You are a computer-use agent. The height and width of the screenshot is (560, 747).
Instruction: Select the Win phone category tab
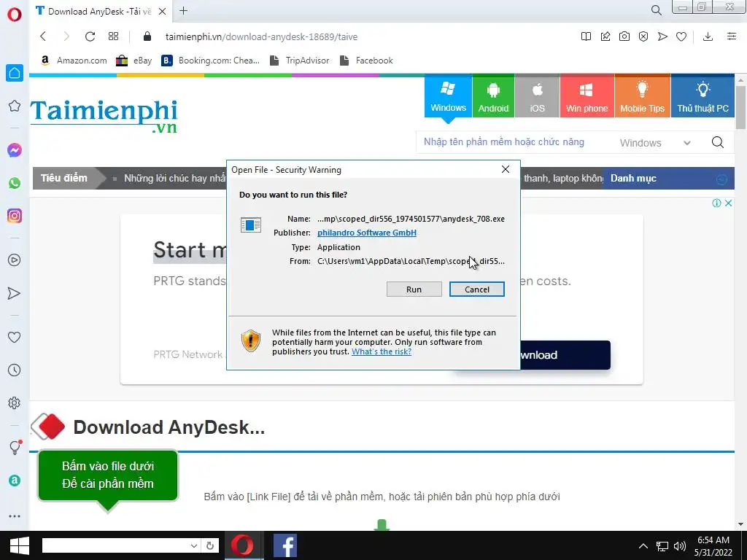(587, 97)
